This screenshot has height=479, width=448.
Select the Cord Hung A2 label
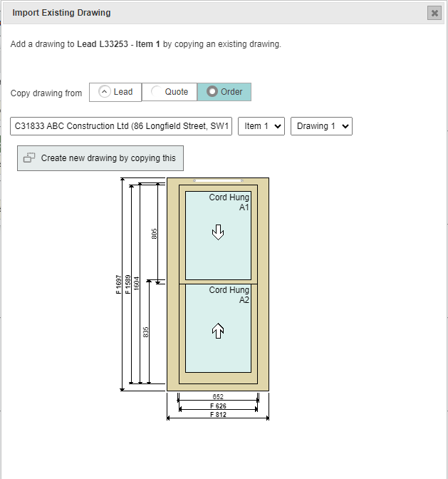229,295
